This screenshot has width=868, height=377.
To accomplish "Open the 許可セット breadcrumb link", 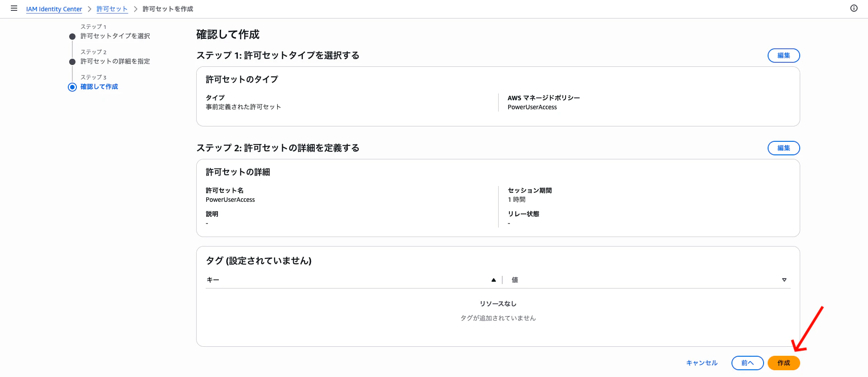I will 113,9.
